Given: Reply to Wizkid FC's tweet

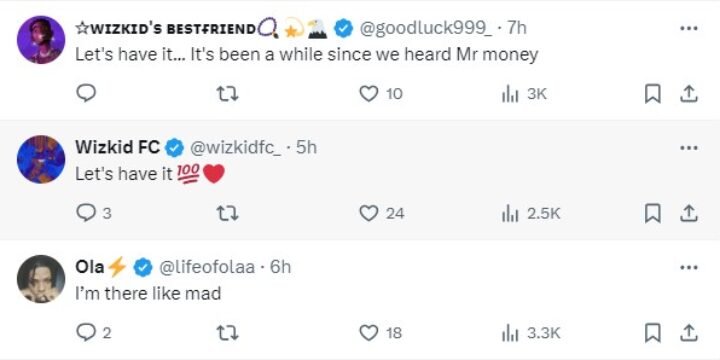Looking at the screenshot, I should [86, 213].
